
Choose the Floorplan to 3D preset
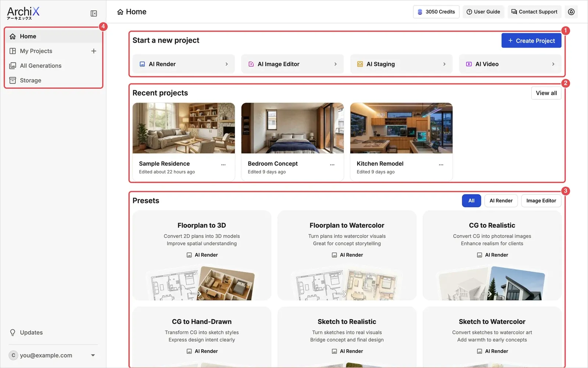click(x=202, y=255)
